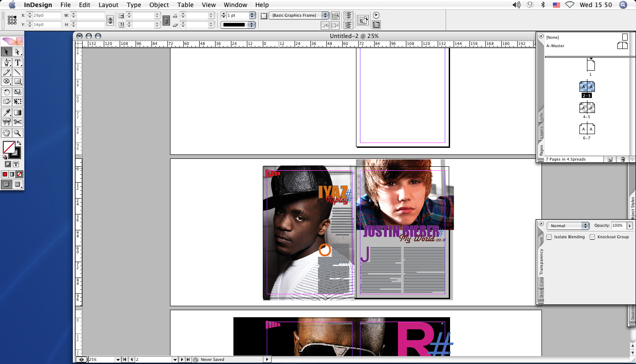The image size is (636, 364).
Task: Select the Pencil tool
Action: [7, 72]
